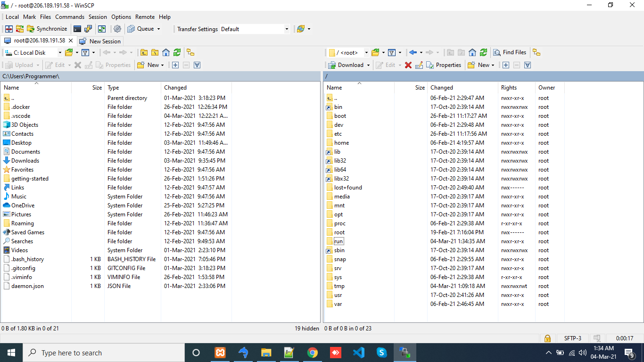The width and height of the screenshot is (644, 362).
Task: Click Find Files button
Action: click(x=510, y=52)
